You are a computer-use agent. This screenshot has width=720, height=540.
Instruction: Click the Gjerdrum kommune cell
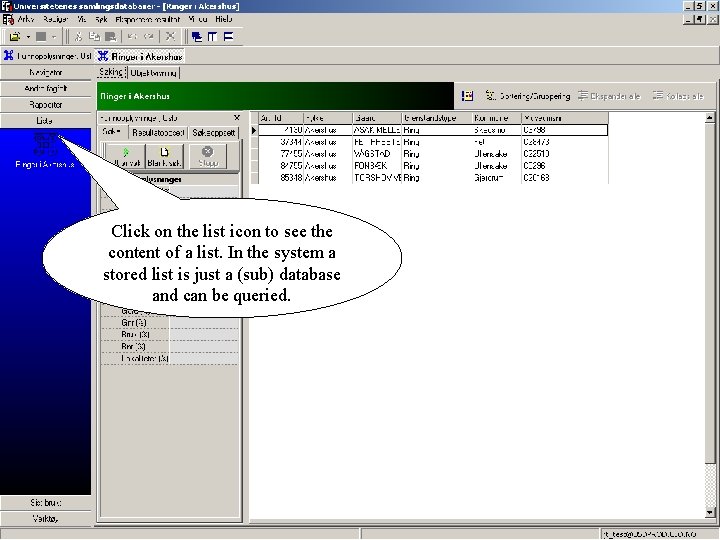497,178
